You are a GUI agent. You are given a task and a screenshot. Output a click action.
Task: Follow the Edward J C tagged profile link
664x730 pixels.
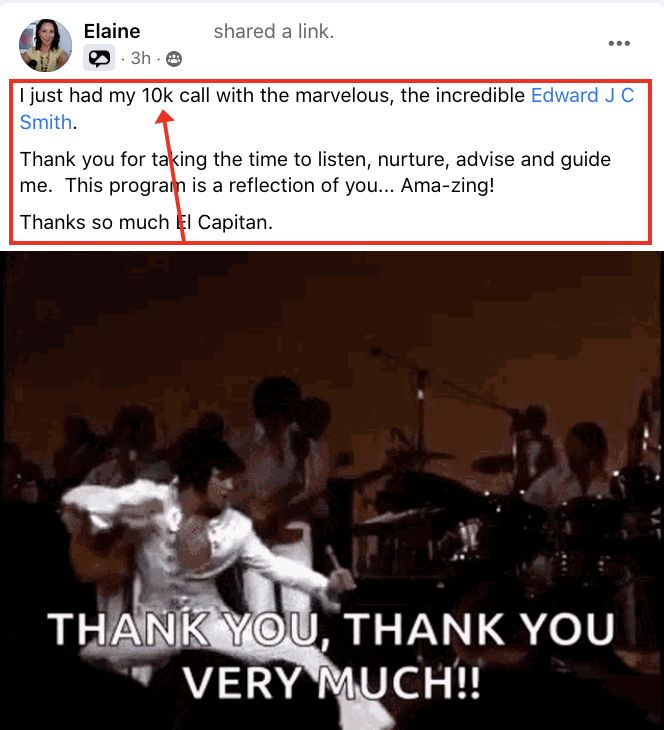click(583, 95)
